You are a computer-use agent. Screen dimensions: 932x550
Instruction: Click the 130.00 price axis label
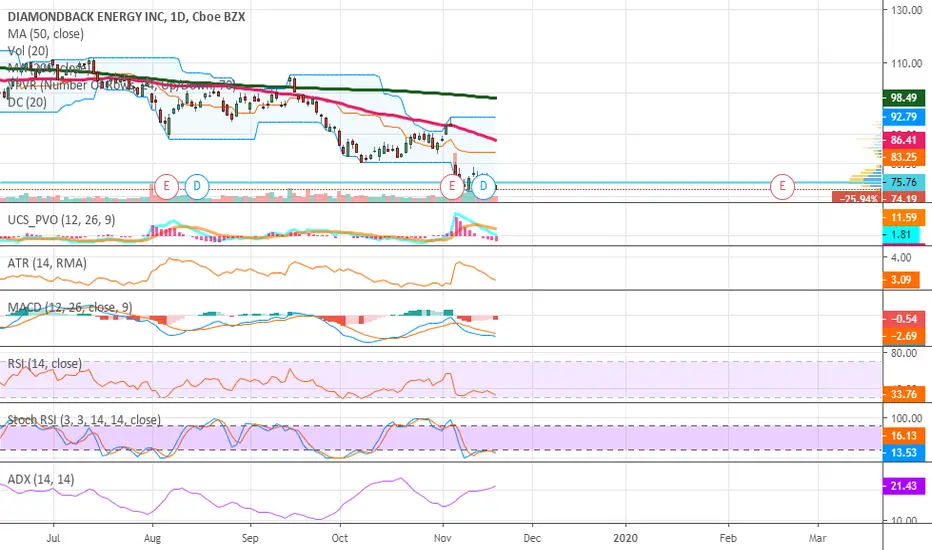point(906,10)
